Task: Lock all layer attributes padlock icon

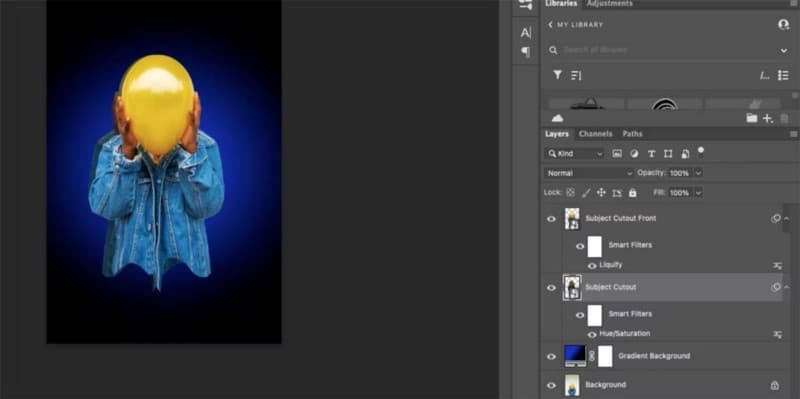Action: point(633,193)
